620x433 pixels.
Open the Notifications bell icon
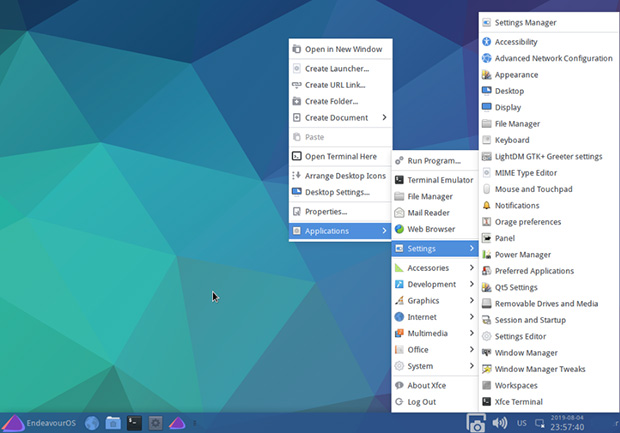pos(487,205)
